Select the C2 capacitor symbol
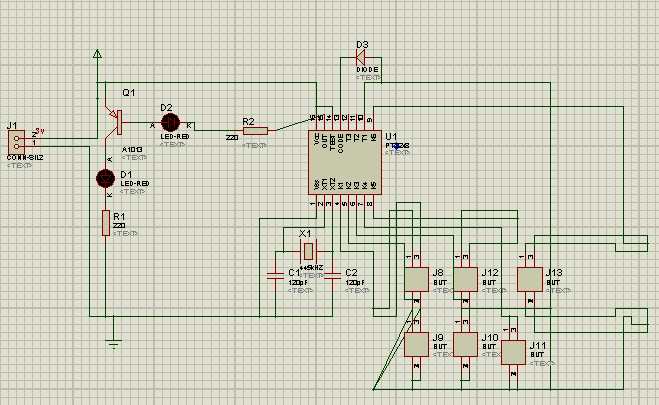The width and height of the screenshot is (659, 405). tap(332, 276)
